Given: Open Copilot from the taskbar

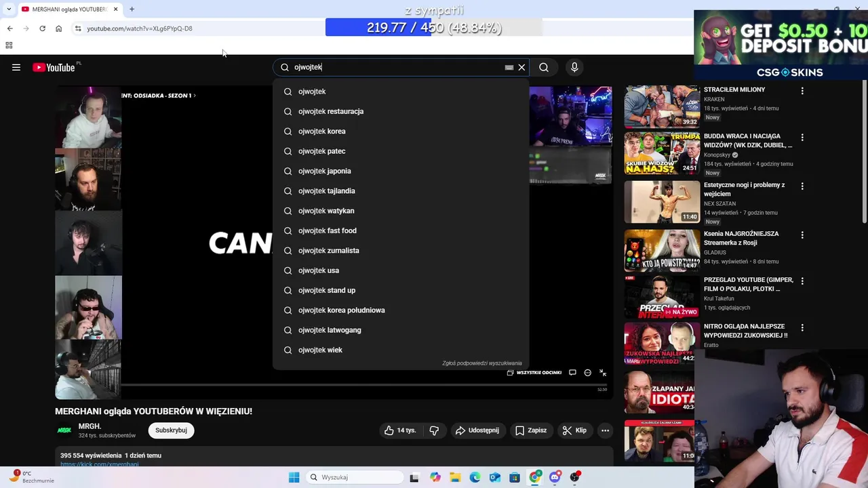Looking at the screenshot, I should click(x=435, y=477).
